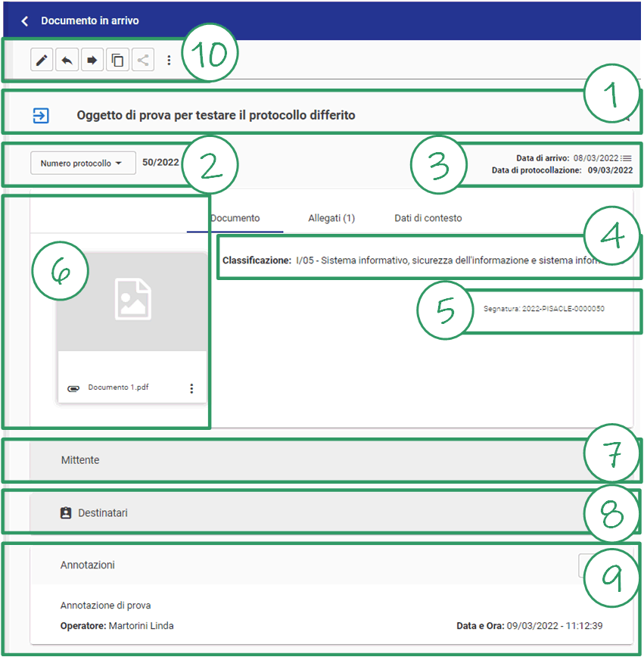The height and width of the screenshot is (657, 644).
Task: Go back using the header arrow
Action: click(25, 21)
